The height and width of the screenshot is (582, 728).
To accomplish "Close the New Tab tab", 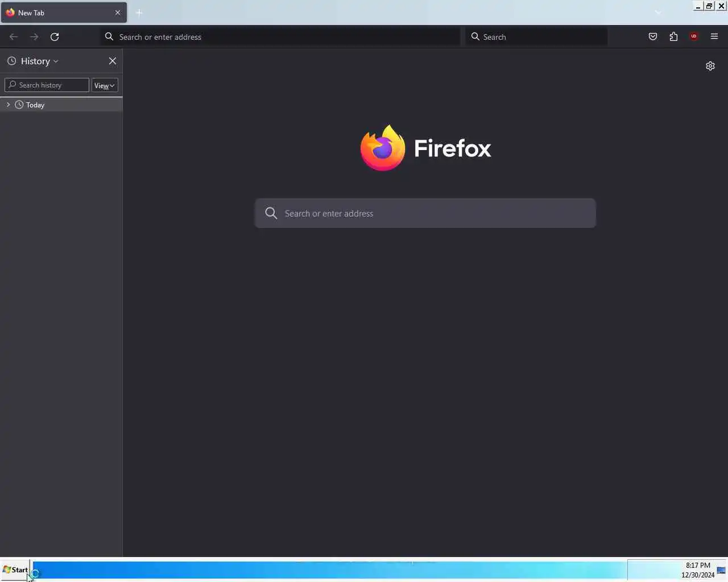I will pos(118,13).
